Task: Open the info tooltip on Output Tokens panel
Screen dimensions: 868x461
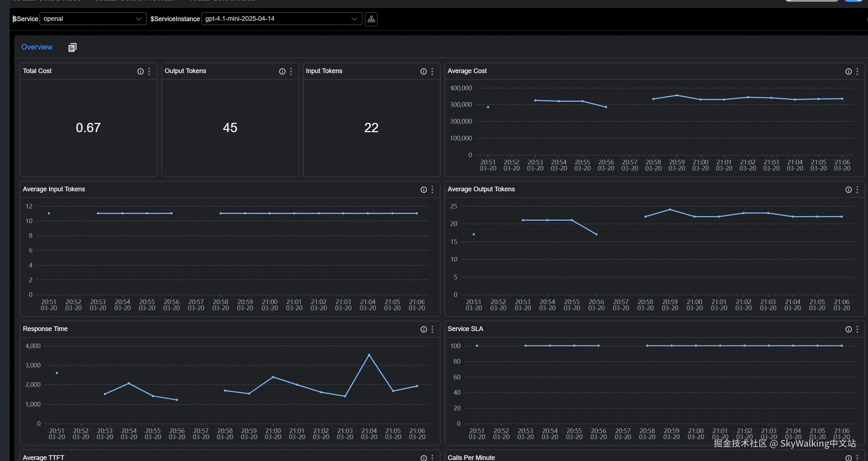Action: click(x=282, y=71)
